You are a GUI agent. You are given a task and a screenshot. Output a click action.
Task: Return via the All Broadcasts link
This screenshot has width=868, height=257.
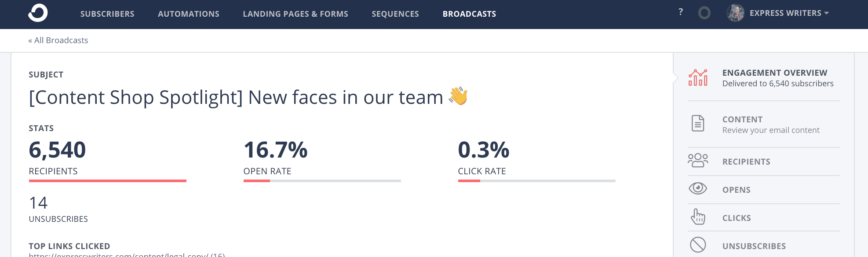pos(58,40)
